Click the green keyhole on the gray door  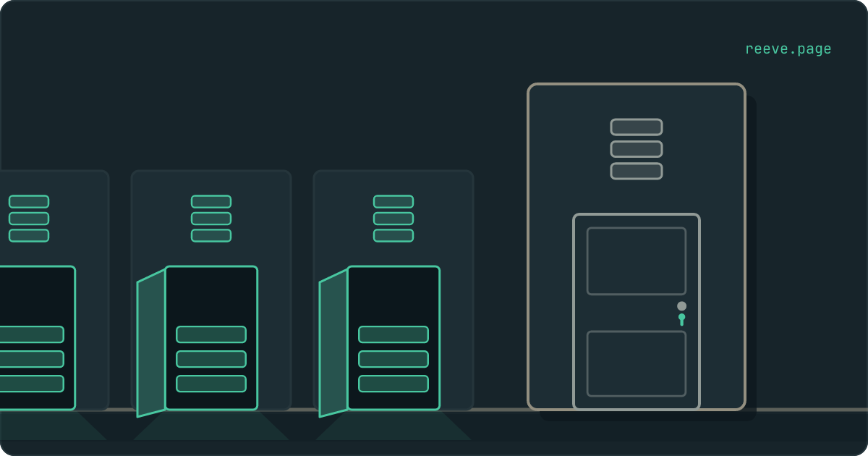click(681, 319)
